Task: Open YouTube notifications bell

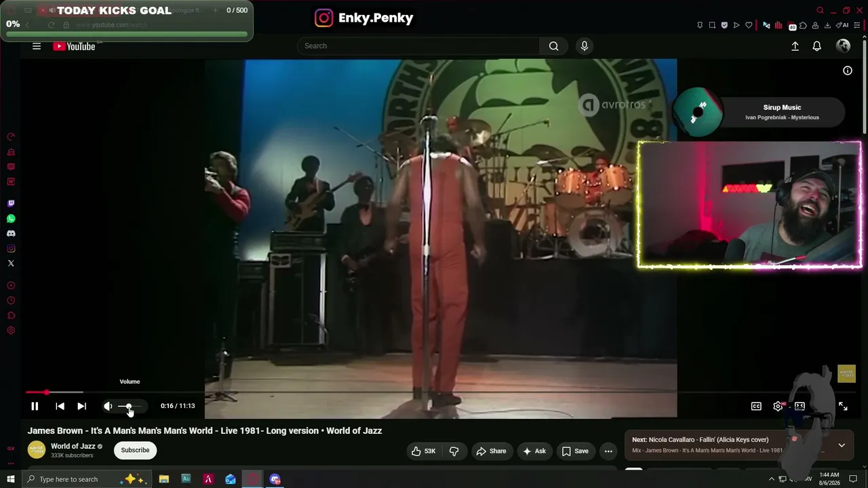Action: click(x=817, y=46)
